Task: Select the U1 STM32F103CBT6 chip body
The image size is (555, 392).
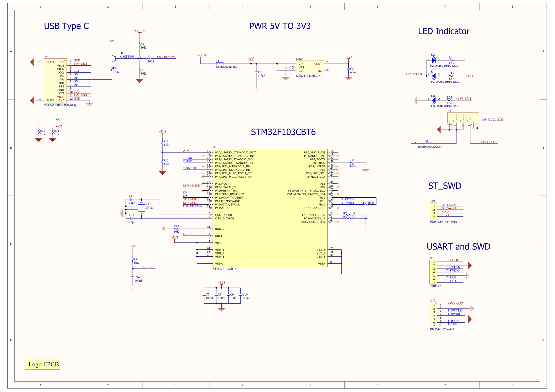Action: (270, 208)
